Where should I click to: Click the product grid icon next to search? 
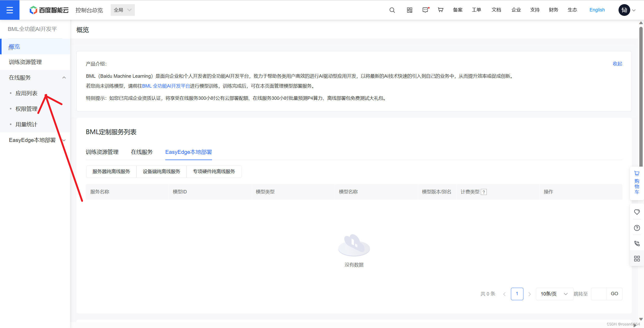click(409, 10)
